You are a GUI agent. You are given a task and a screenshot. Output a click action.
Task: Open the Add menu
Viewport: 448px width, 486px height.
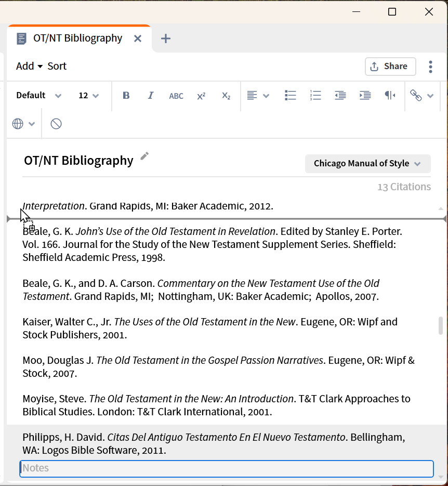pyautogui.click(x=29, y=66)
